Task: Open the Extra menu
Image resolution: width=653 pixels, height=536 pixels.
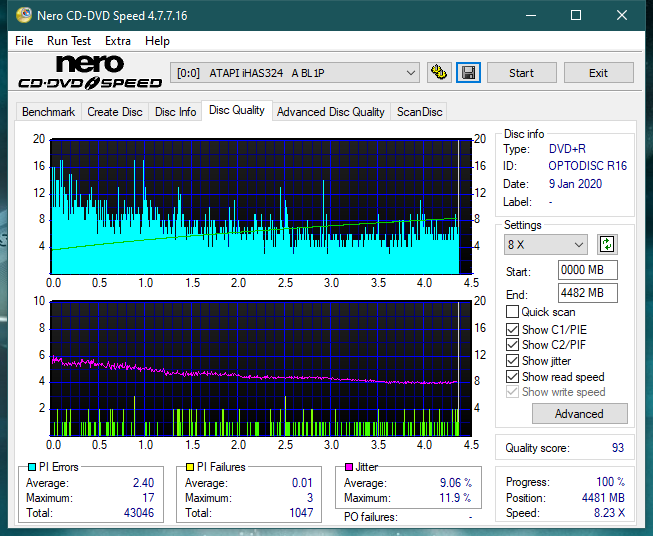Action: point(118,41)
